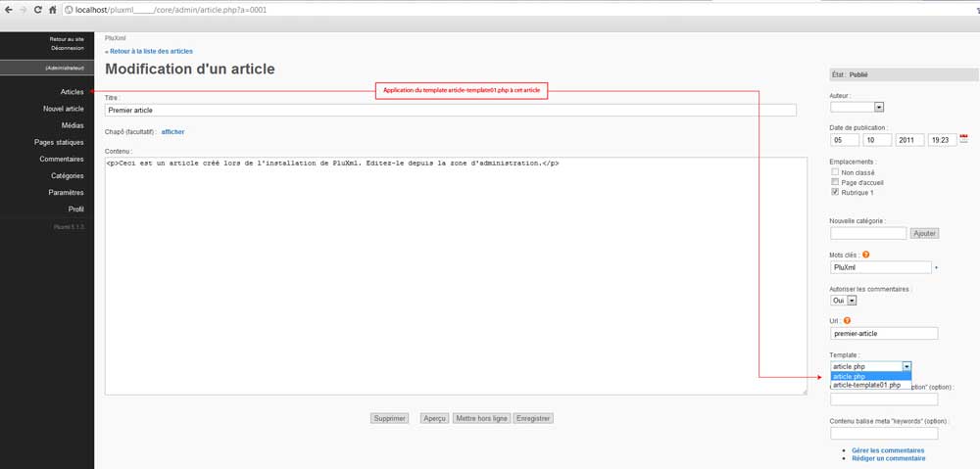Click the help icon next to Url
Viewport: 980px width, 469px height.
tap(847, 320)
